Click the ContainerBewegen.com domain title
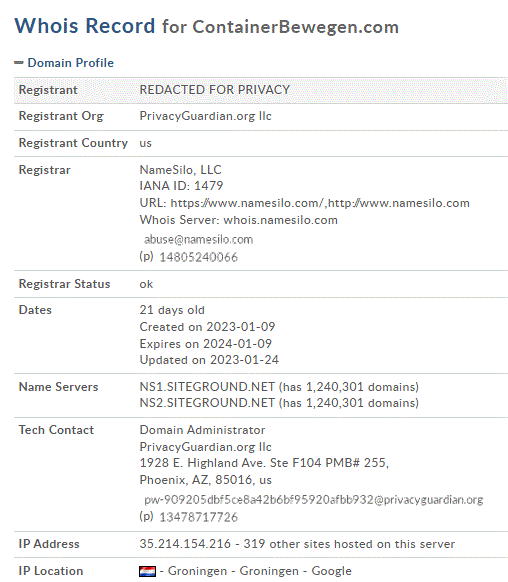The width and height of the screenshot is (508, 582). 295,27
